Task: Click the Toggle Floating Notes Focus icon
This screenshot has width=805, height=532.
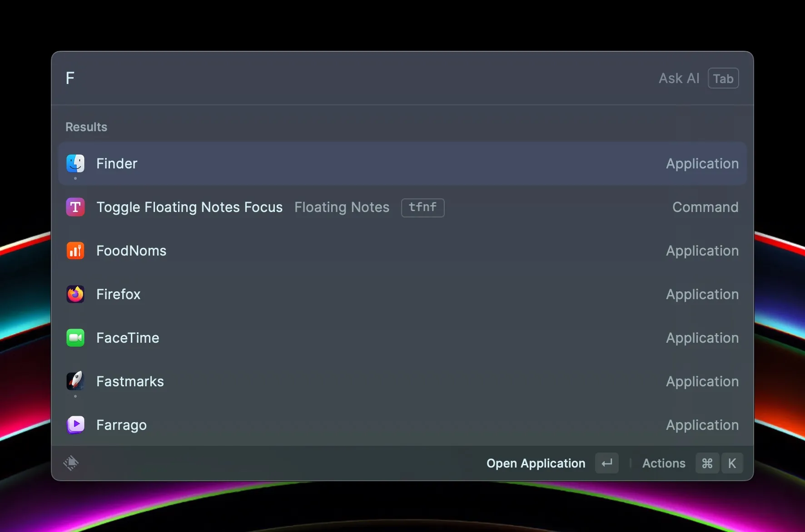Action: click(75, 207)
